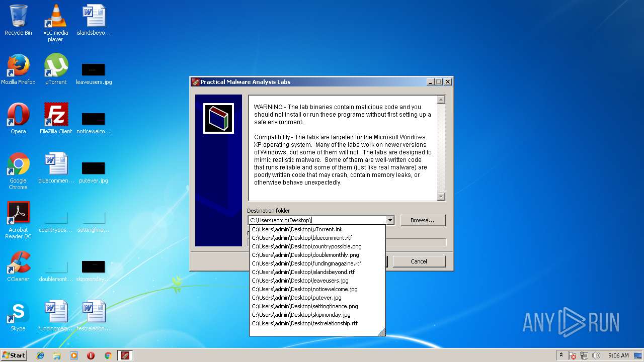Select the bluecomment document icon
The image size is (644, 362).
pos(55,168)
